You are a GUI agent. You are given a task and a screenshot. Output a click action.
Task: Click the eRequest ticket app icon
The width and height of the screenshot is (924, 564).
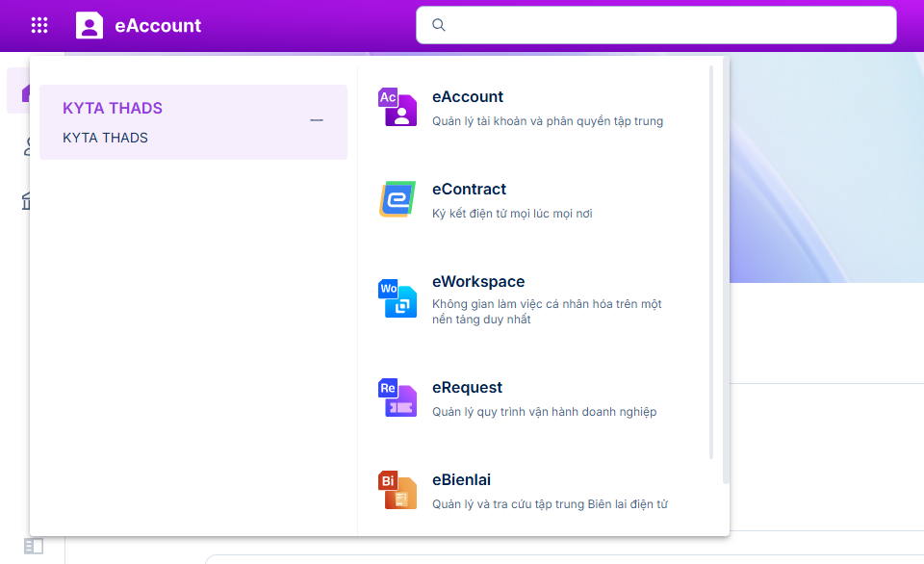[398, 397]
